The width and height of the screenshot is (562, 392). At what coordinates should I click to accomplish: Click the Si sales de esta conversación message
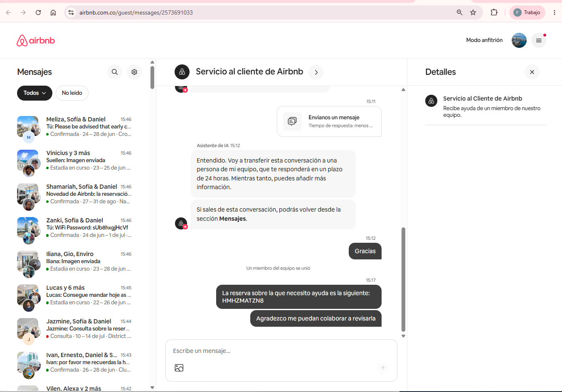click(x=273, y=214)
